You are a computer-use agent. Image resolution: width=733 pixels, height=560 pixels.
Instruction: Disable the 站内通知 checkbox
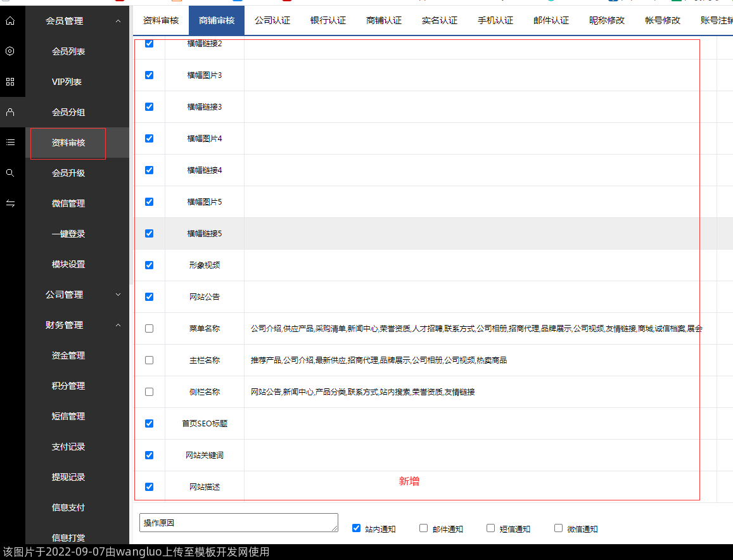tap(356, 528)
